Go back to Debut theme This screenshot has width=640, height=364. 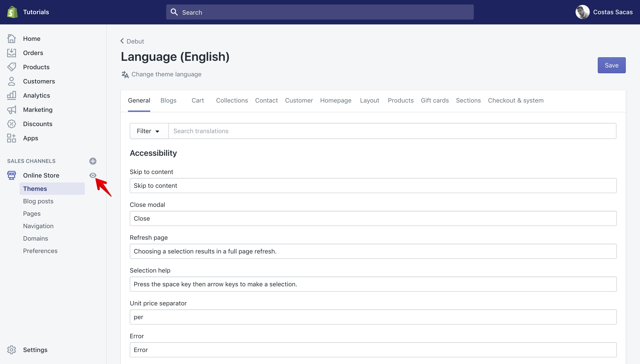pyautogui.click(x=132, y=41)
